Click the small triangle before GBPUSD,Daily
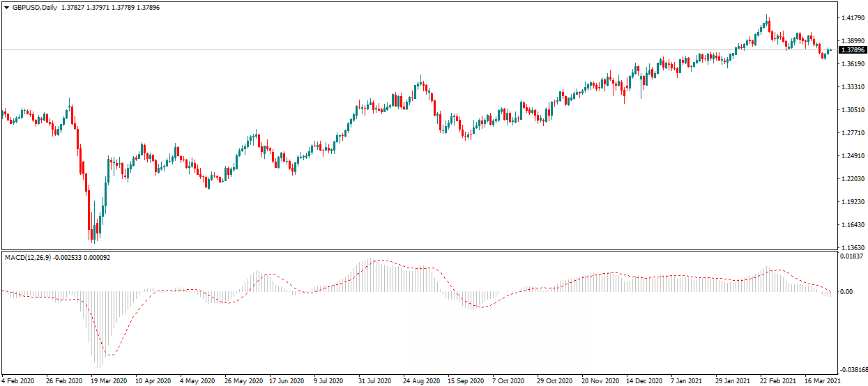The width and height of the screenshot is (868, 386). point(6,6)
